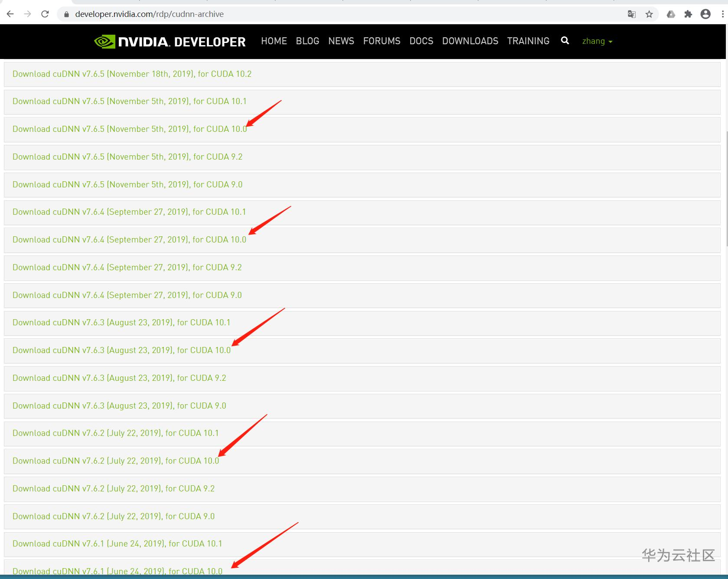Open cuDNN v7.6.3 for CUDA 10.0
The width and height of the screenshot is (728, 579).
tap(362, 351)
